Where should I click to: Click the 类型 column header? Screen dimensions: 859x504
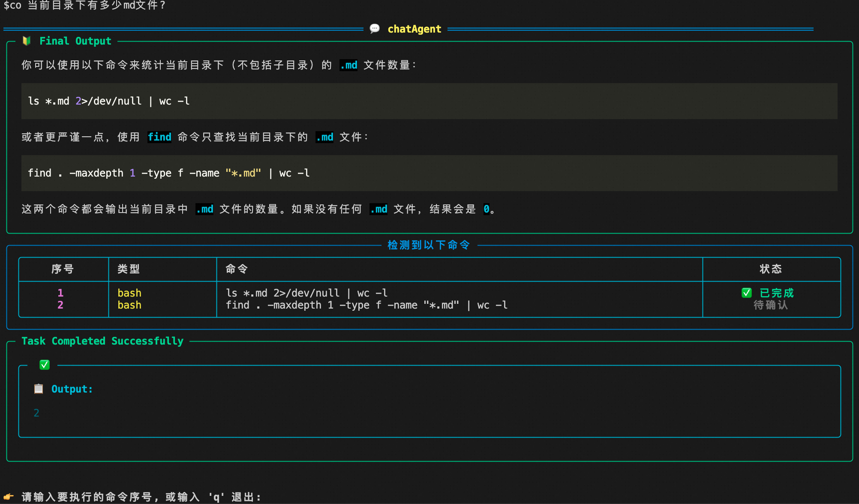click(x=129, y=269)
